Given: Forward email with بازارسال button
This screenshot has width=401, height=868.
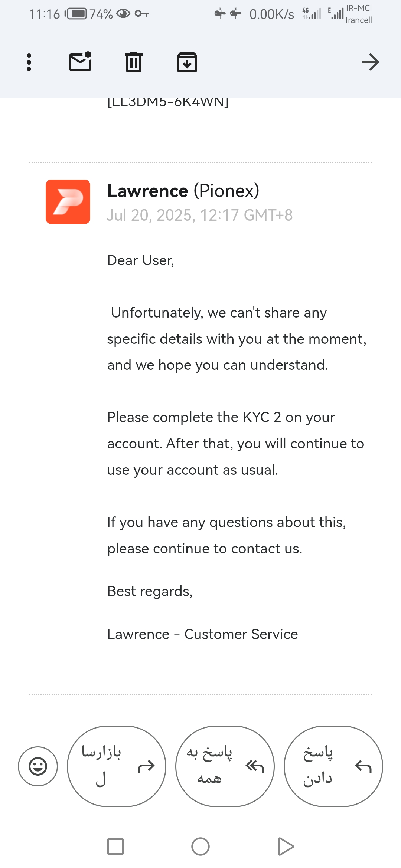Looking at the screenshot, I should [117, 766].
